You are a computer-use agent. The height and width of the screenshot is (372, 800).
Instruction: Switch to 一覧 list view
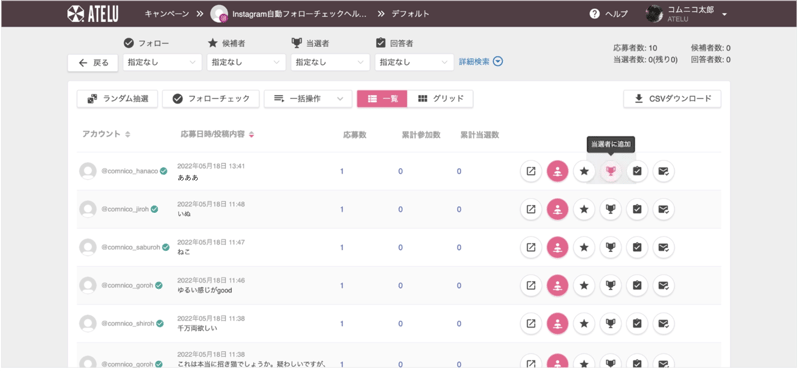382,99
